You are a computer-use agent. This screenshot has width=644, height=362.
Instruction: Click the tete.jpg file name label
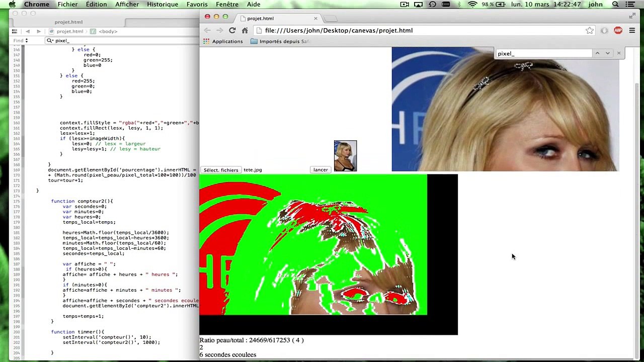click(x=253, y=170)
